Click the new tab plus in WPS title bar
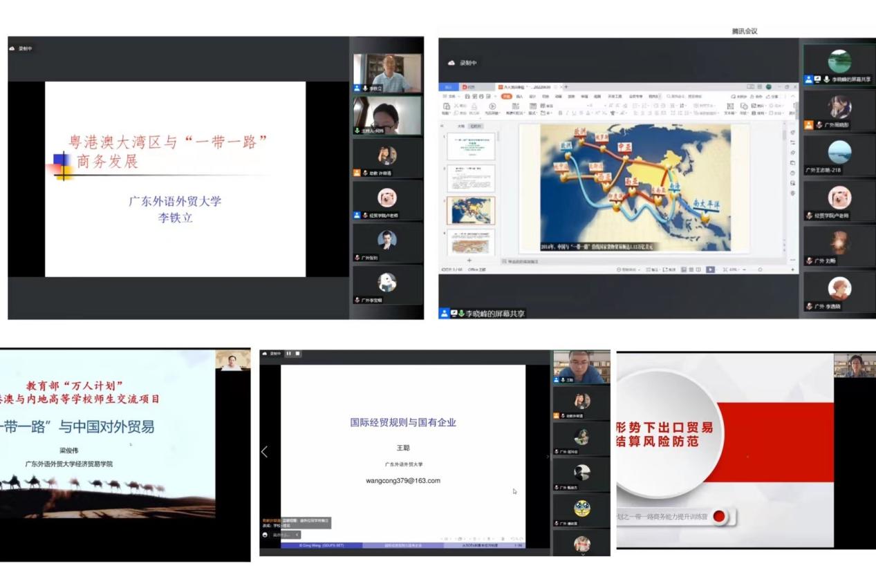This screenshot has width=876, height=588. 566,87
